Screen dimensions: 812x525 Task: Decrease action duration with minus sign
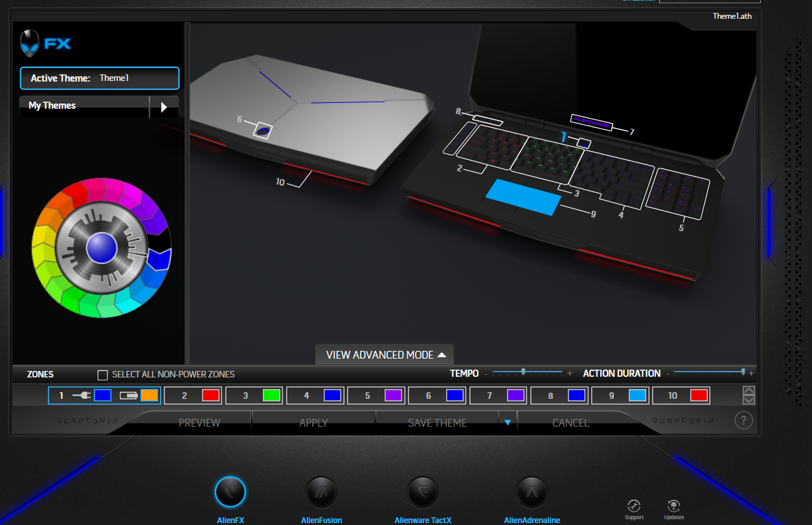pos(668,374)
